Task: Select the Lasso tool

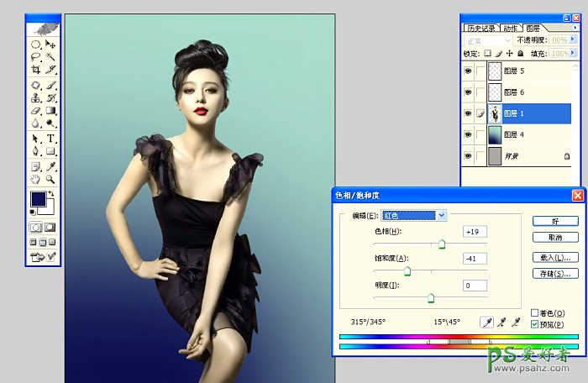Action: click(x=36, y=57)
